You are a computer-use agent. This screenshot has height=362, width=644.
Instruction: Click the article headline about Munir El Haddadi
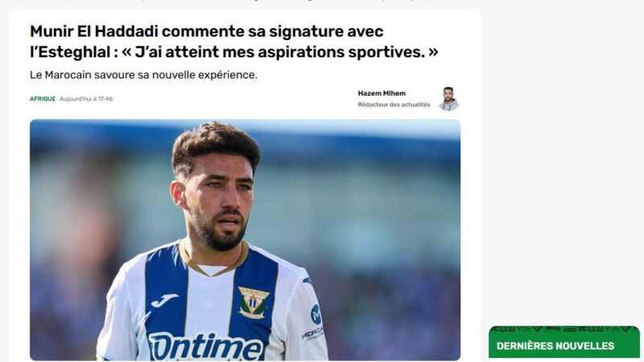tap(234, 42)
